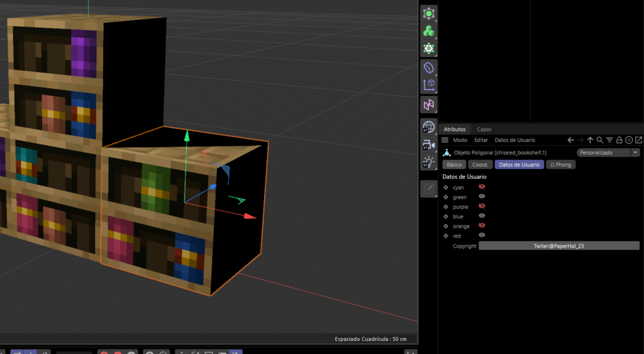Screen dimensions: 644x354
Task: Hide the blue book via eye toggle
Action: coord(482,216)
